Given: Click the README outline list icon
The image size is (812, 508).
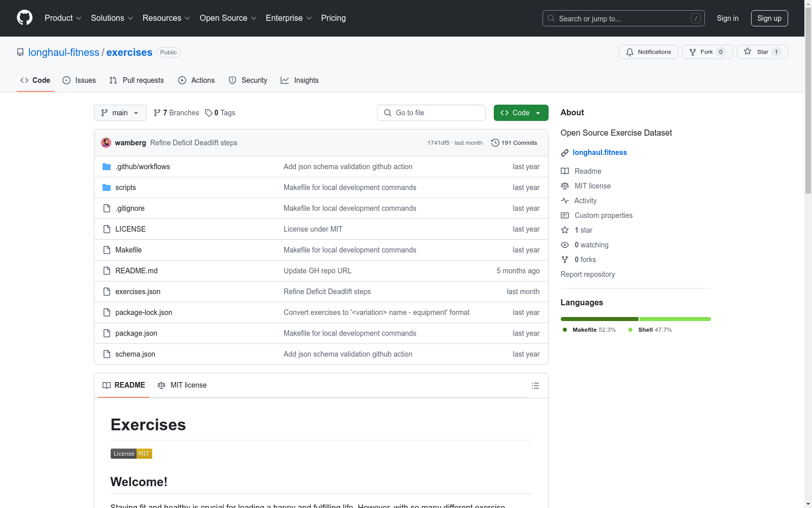Looking at the screenshot, I should (535, 386).
